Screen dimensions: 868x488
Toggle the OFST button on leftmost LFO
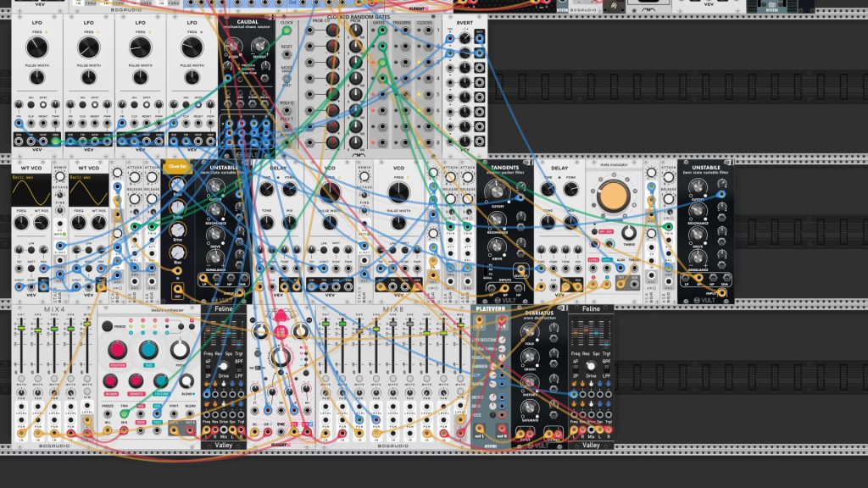[43, 104]
